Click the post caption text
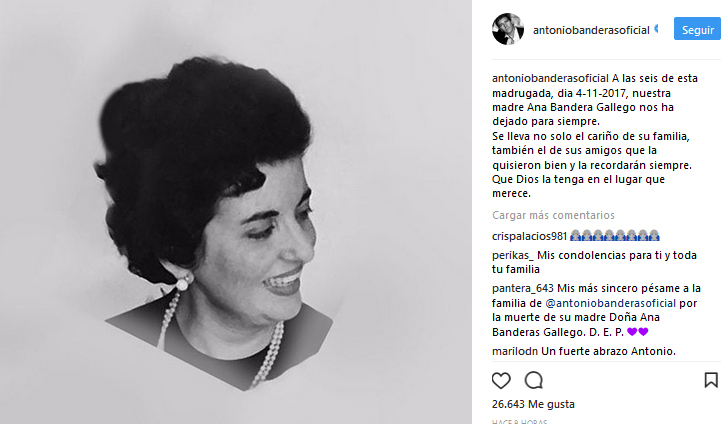 (x=596, y=136)
